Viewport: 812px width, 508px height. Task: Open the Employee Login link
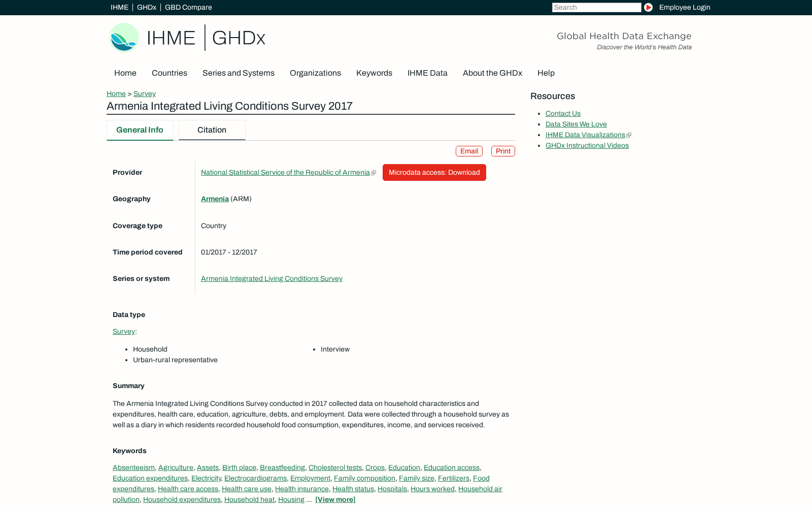(x=685, y=7)
